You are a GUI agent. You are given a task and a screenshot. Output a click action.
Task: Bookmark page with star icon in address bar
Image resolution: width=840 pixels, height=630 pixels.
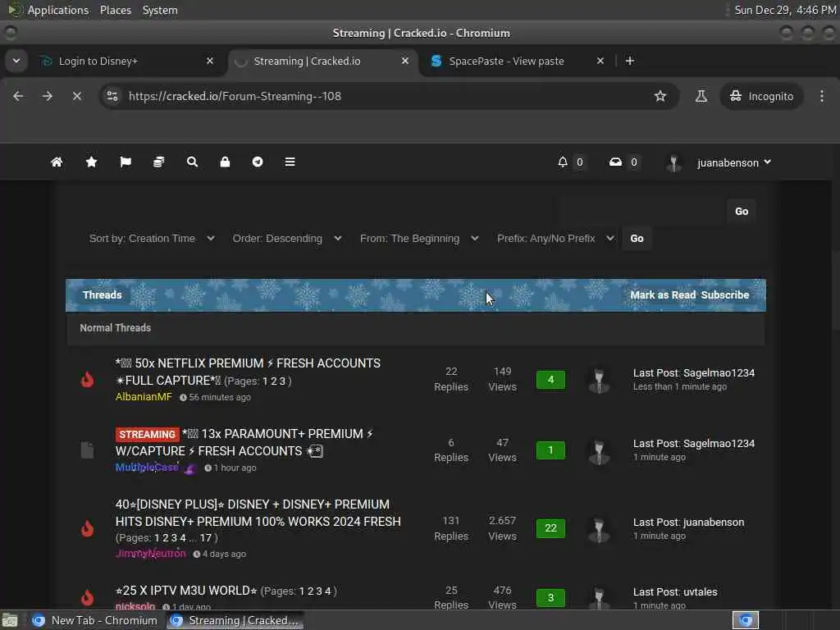coord(660,96)
